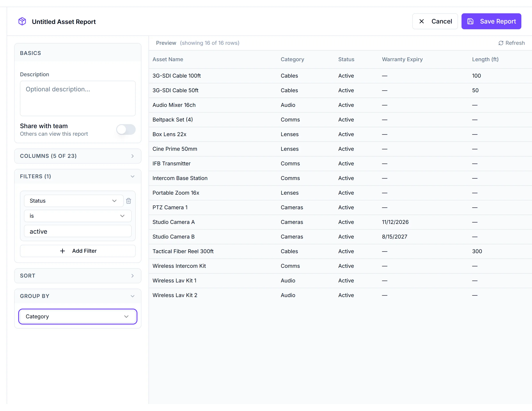Open the Category group-by dropdown
The image size is (532, 411).
(x=78, y=317)
